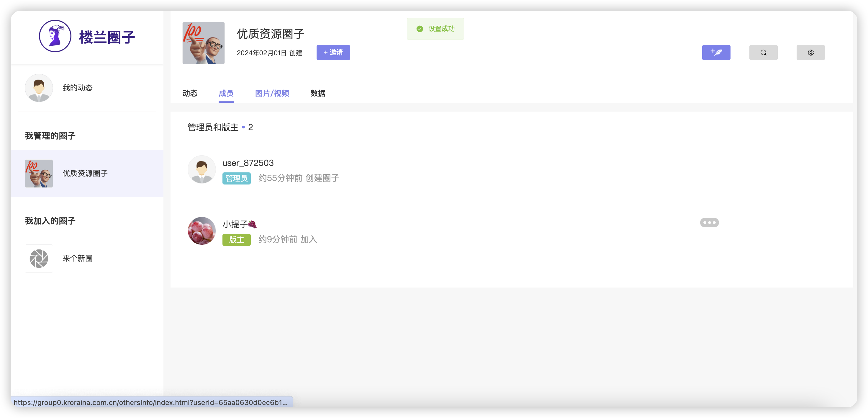868x418 pixels.
Task: Click the 管理员和版主 section heading
Action: pos(213,127)
